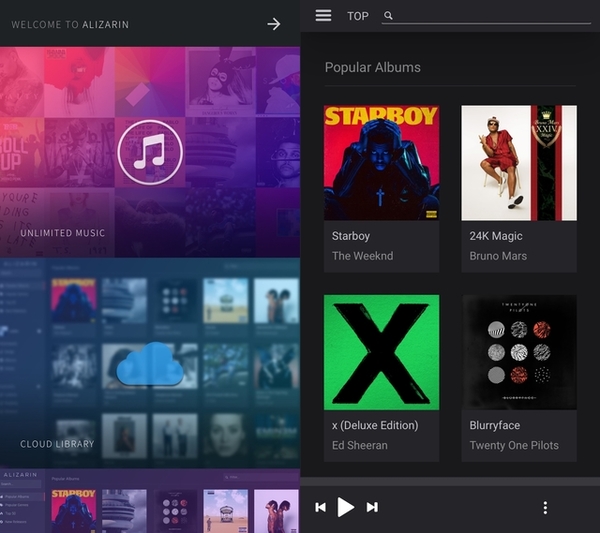The height and width of the screenshot is (533, 600).
Task: Play the current track
Action: [346, 507]
